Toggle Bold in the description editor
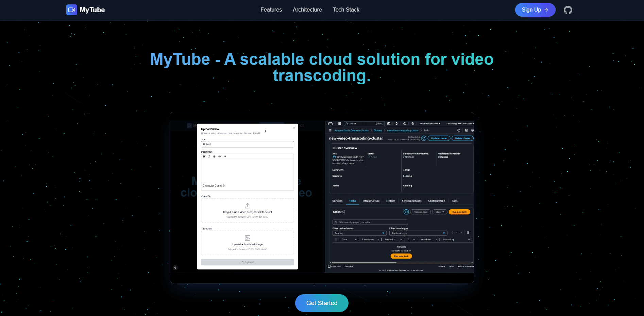The image size is (644, 316). (204, 157)
